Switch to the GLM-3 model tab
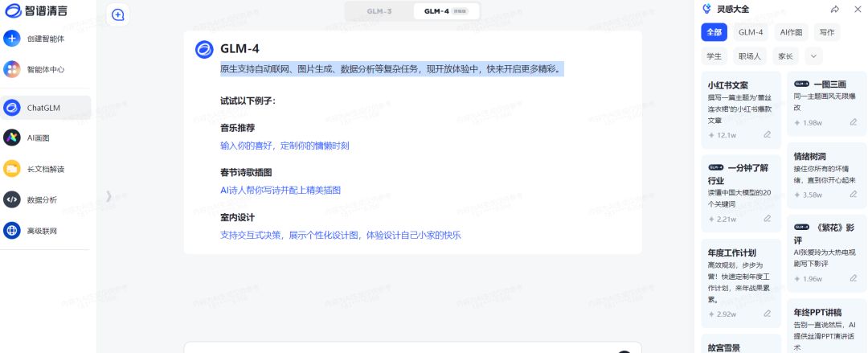868x353 pixels. 379,11
